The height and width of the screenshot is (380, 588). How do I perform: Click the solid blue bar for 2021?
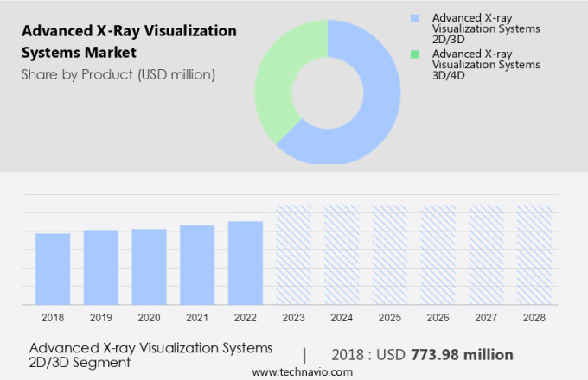point(197,264)
